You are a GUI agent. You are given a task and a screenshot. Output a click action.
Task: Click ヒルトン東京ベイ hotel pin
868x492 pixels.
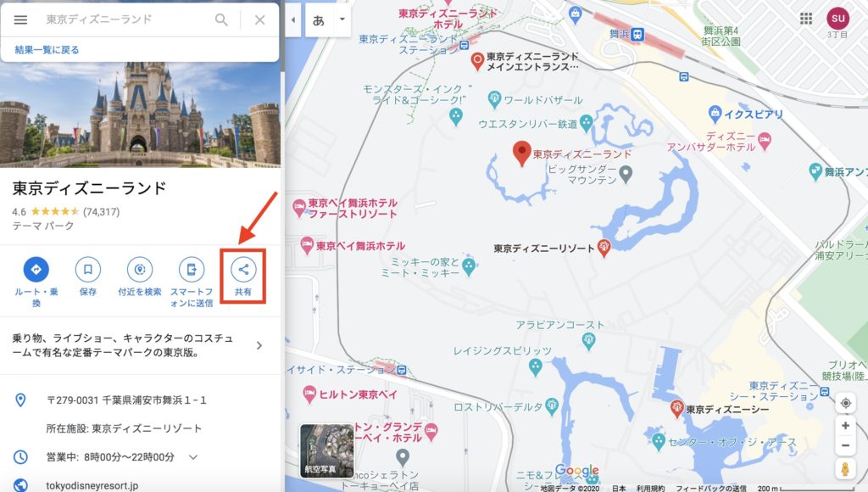(309, 394)
